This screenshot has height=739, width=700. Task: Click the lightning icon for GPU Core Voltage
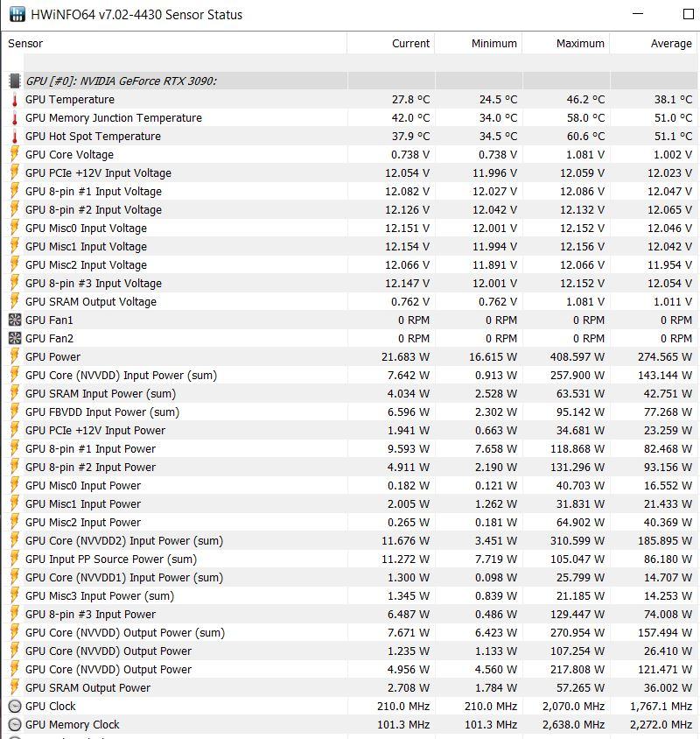pyautogui.click(x=15, y=155)
